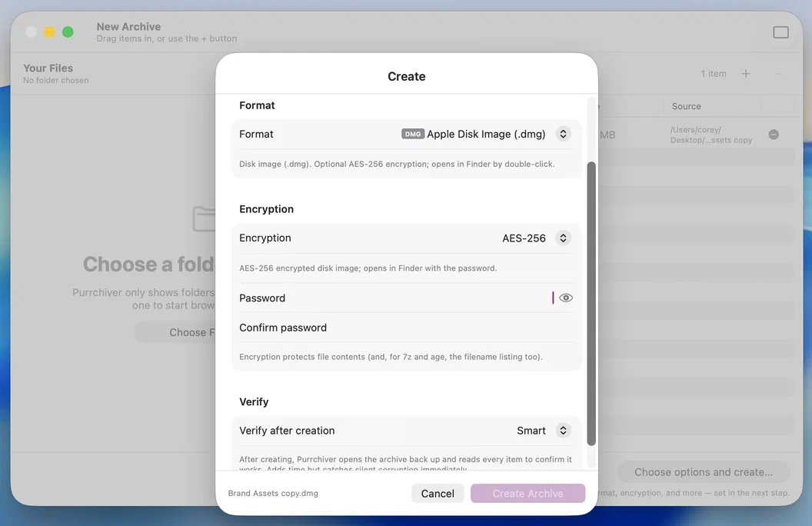Open the Encryption AES-256 dropdown

(563, 238)
